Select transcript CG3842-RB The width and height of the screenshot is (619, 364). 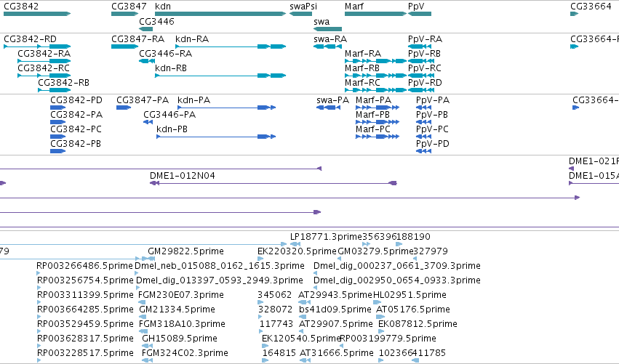click(x=55, y=90)
